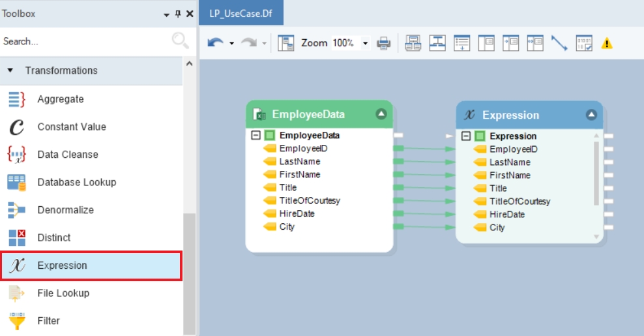Select the Expression item in Toolbox

click(62, 266)
